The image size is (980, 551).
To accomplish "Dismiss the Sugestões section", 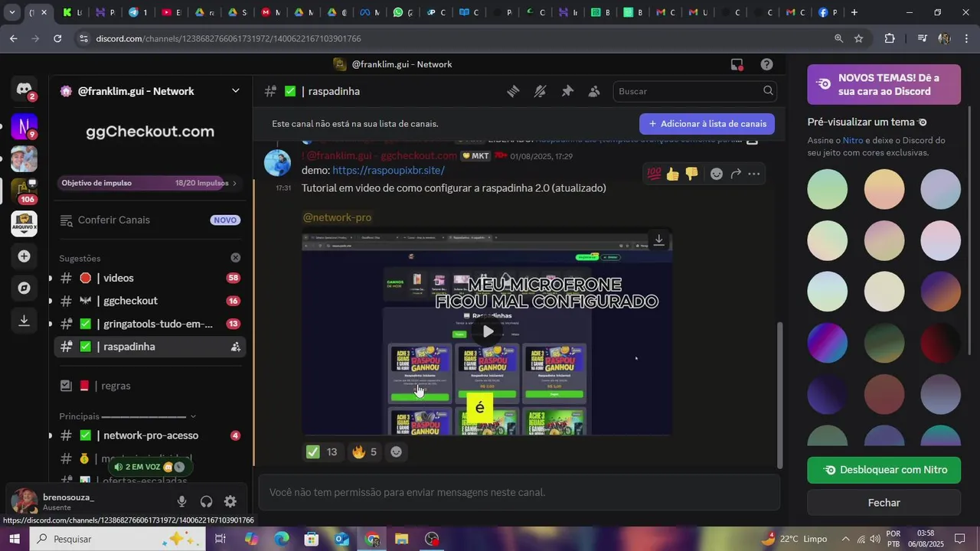I will pyautogui.click(x=236, y=258).
